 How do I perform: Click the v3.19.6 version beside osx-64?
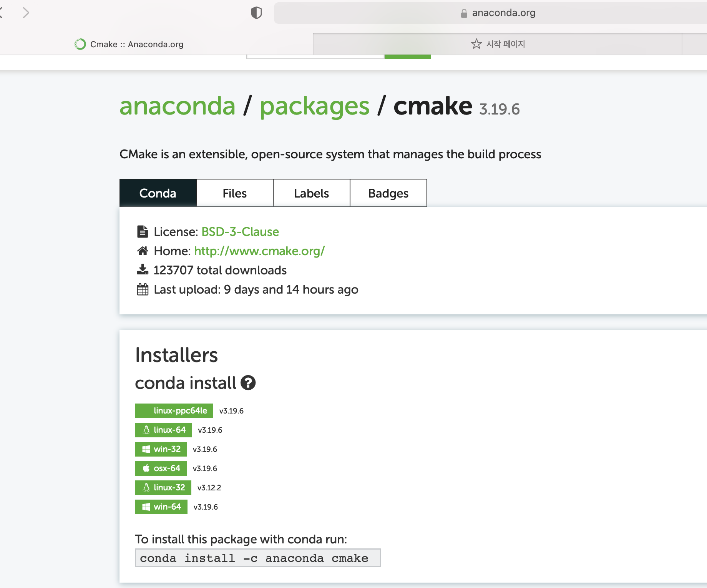click(205, 468)
